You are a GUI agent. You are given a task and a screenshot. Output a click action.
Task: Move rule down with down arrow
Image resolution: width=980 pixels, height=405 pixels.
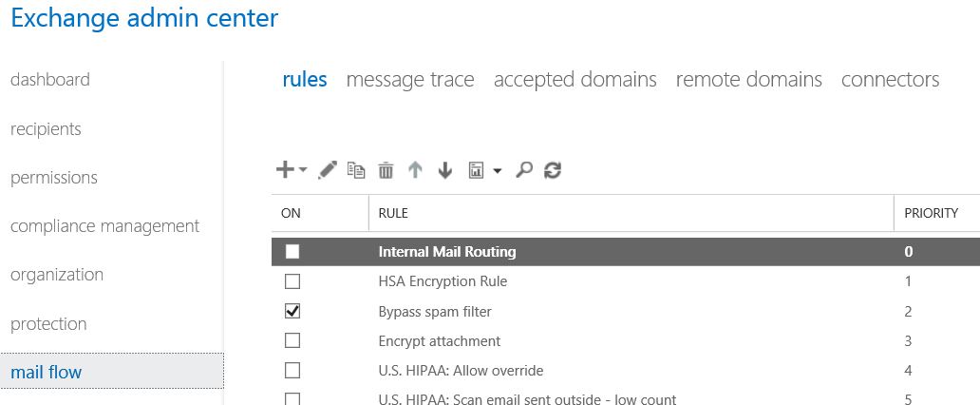point(445,170)
